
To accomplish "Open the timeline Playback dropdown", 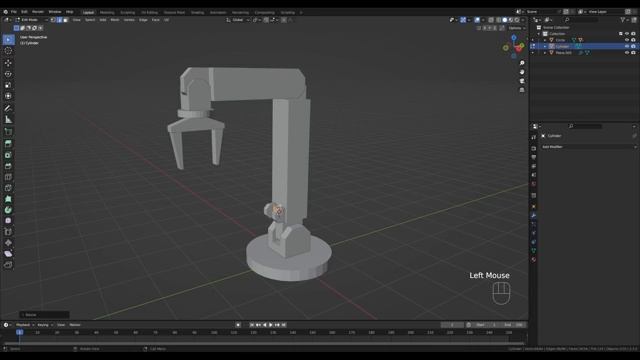I will point(25,325).
